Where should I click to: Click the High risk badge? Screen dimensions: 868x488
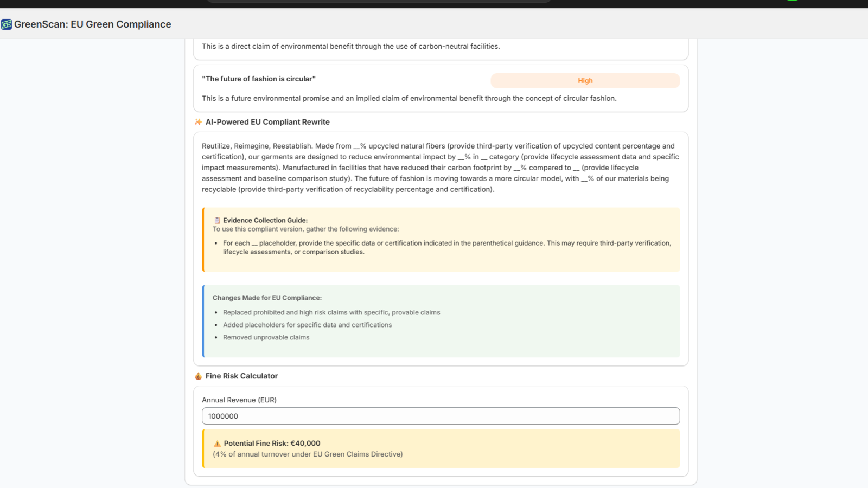pyautogui.click(x=585, y=80)
